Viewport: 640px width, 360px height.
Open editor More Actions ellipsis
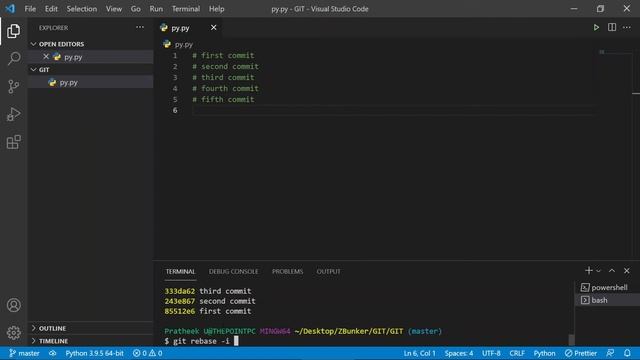click(627, 27)
